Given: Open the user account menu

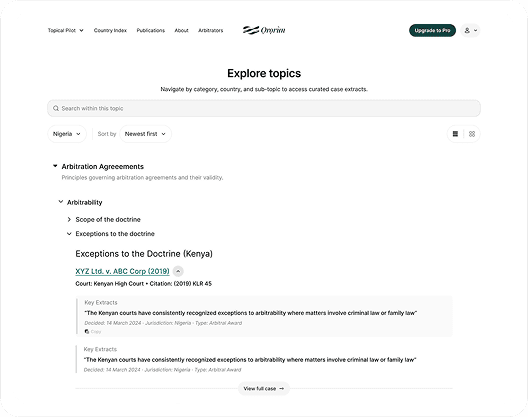Looking at the screenshot, I should coord(470,30).
